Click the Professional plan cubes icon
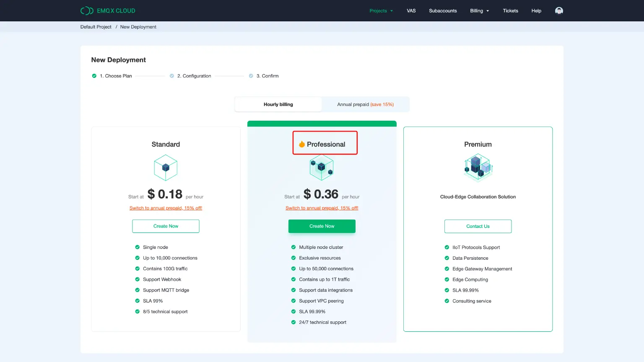Screen dimensions: 644x362 322,168
